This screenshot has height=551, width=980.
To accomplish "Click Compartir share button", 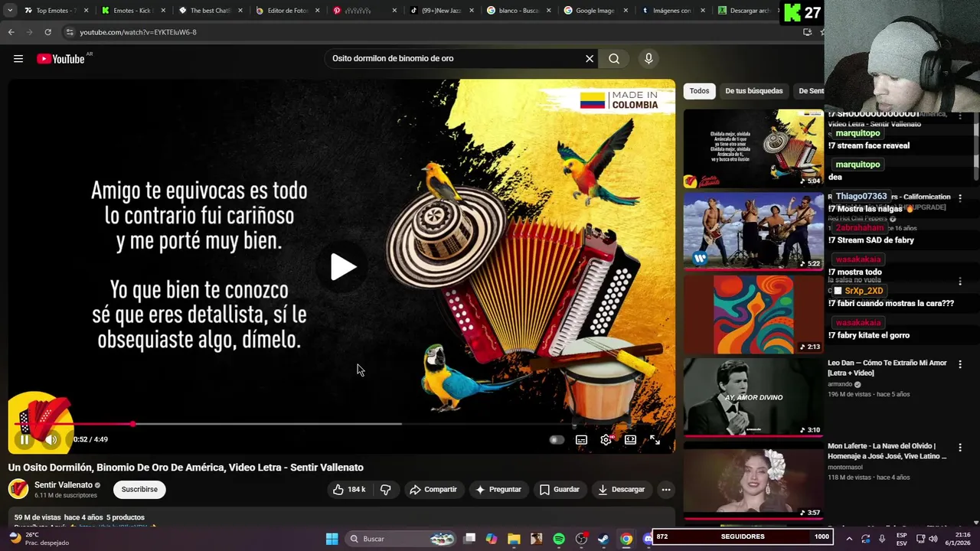I will [x=433, y=489].
